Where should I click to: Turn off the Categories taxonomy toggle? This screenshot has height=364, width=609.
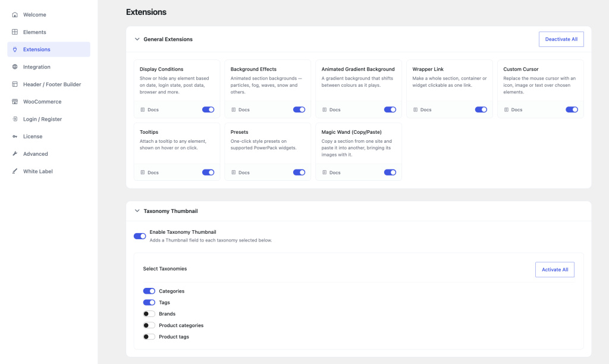[149, 291]
